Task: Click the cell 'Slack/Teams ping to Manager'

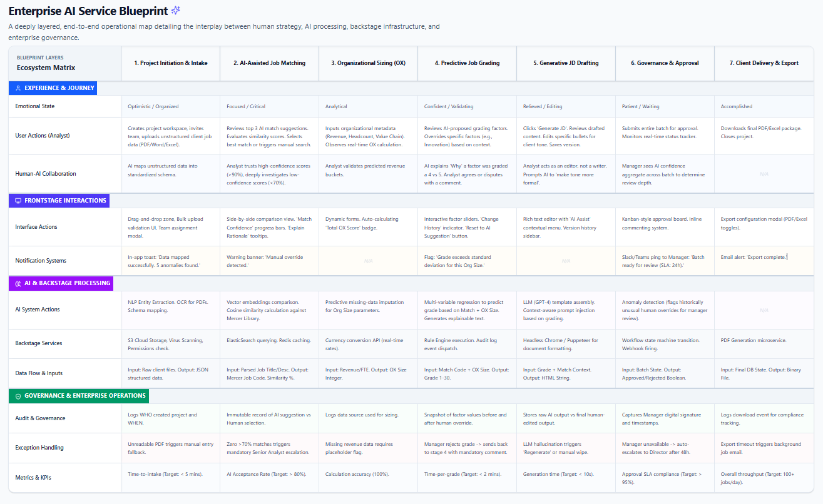Action: click(x=665, y=261)
